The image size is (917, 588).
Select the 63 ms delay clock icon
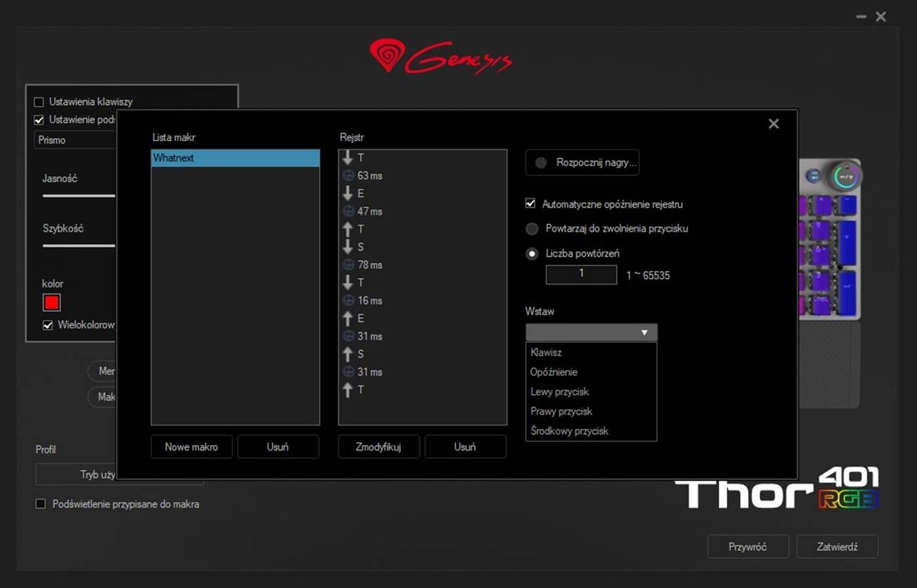pyautogui.click(x=348, y=175)
